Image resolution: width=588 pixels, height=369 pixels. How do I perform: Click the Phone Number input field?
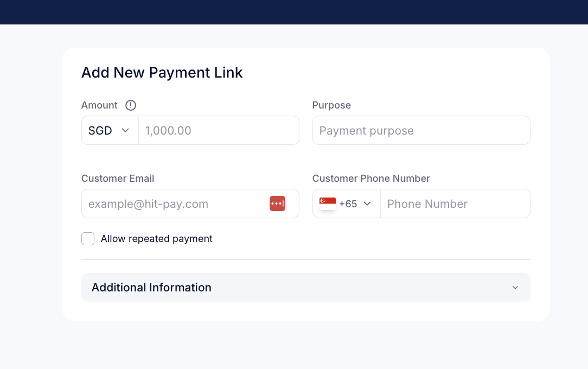(x=455, y=203)
